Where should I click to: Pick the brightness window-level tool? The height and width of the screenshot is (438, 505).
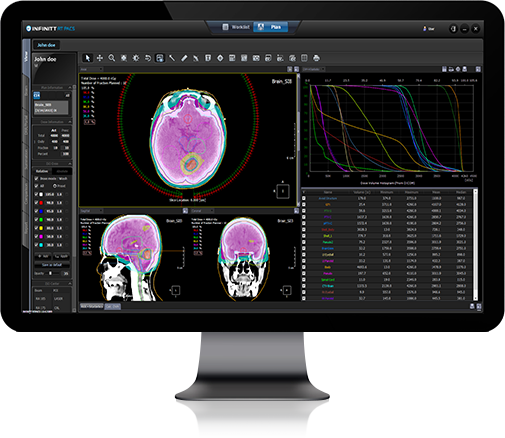point(136,58)
